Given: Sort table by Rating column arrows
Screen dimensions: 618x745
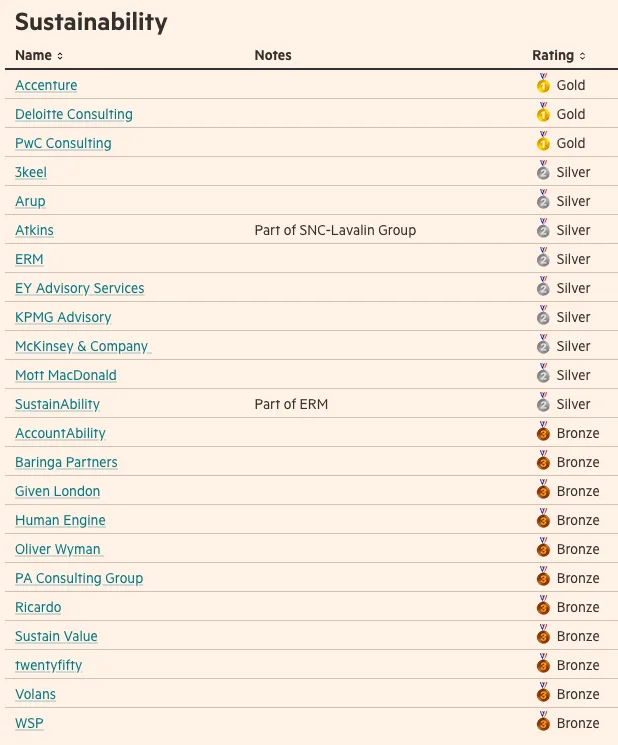Looking at the screenshot, I should coord(582,56).
